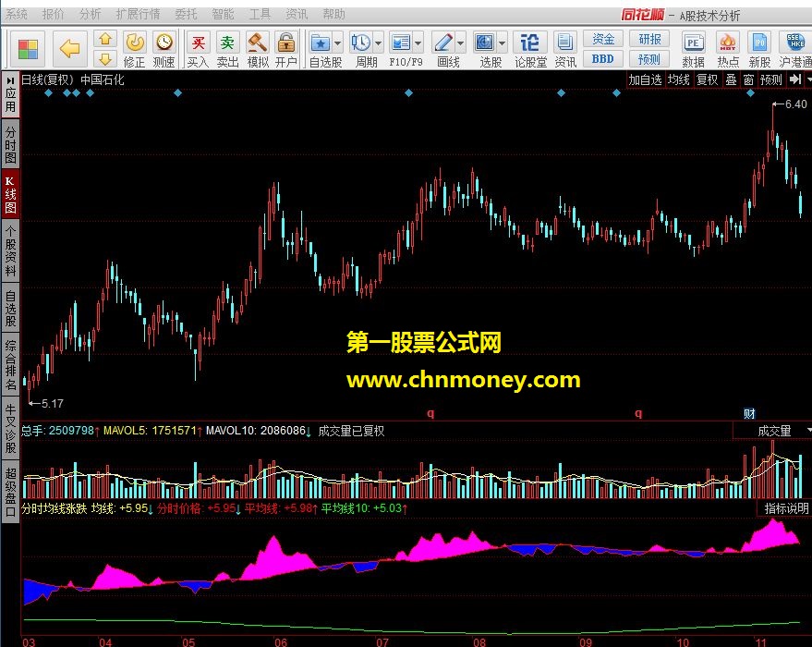Click the diamond info marker in July
The width and height of the screenshot is (812, 647).
[x=408, y=92]
